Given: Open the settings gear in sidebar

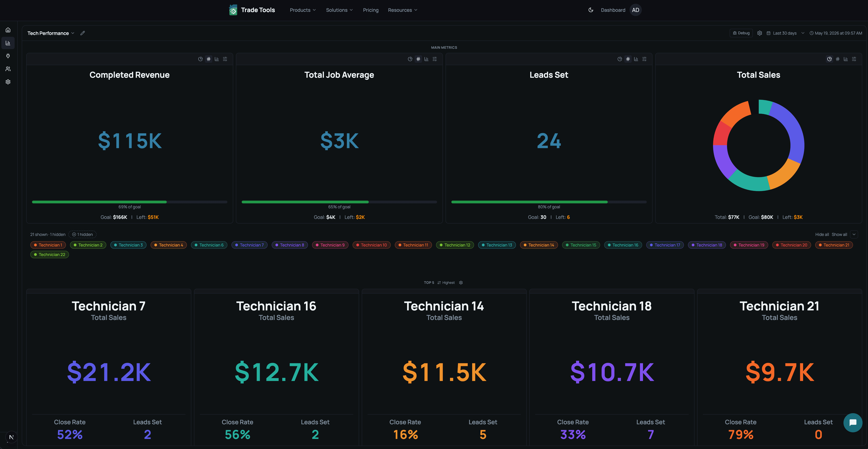Looking at the screenshot, I should [x=8, y=82].
